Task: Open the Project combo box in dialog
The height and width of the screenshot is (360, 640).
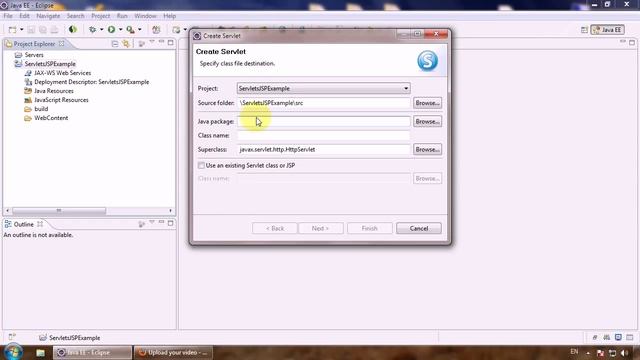Action: pos(324,88)
